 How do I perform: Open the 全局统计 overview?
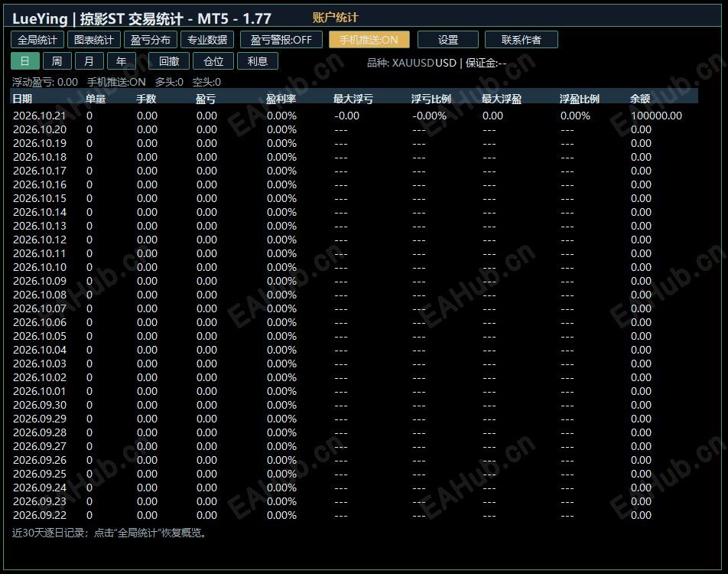click(37, 40)
